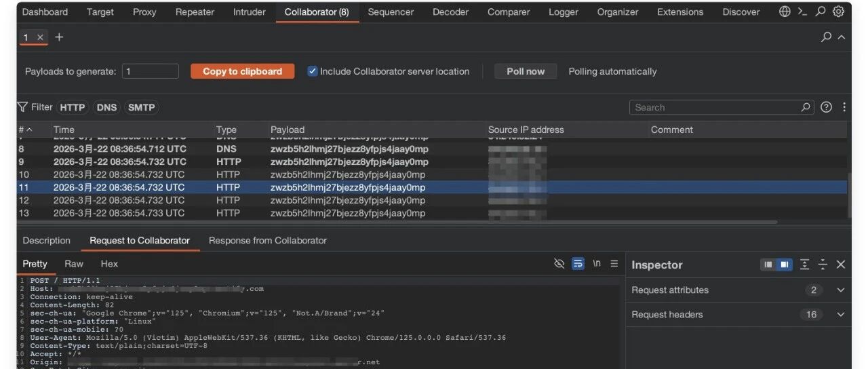
Task: Open the Dashboard tab
Action: [45, 12]
